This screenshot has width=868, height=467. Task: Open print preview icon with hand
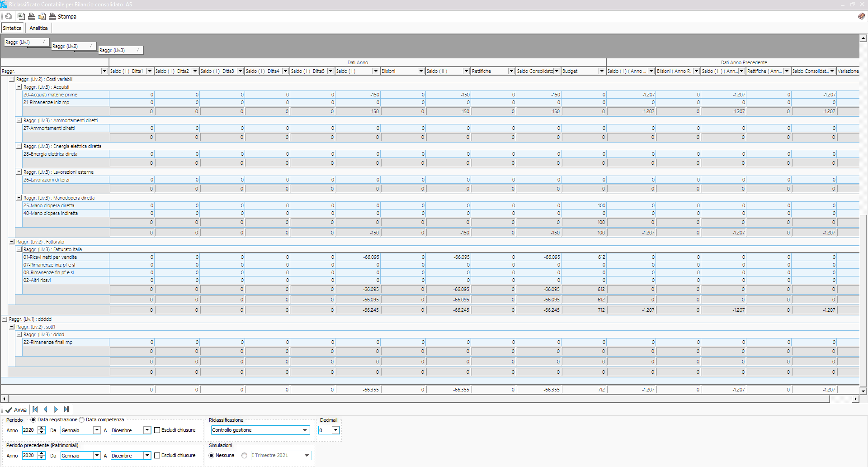click(42, 16)
